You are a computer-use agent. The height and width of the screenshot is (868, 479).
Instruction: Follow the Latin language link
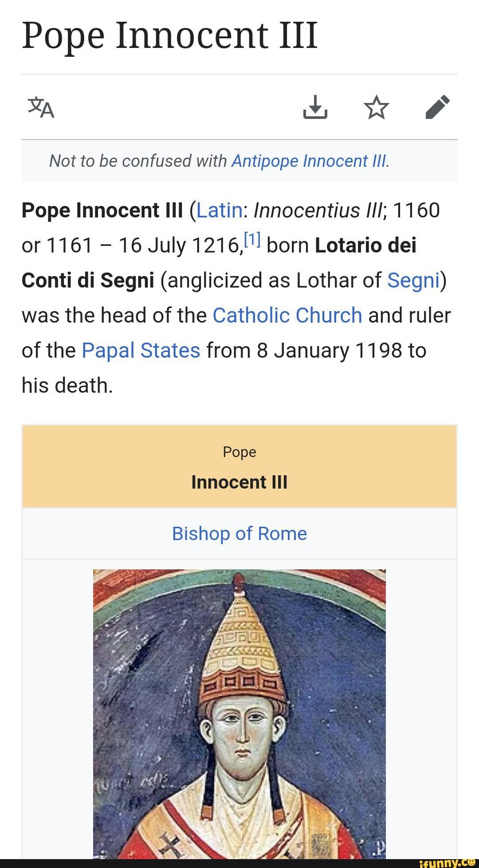point(219,210)
